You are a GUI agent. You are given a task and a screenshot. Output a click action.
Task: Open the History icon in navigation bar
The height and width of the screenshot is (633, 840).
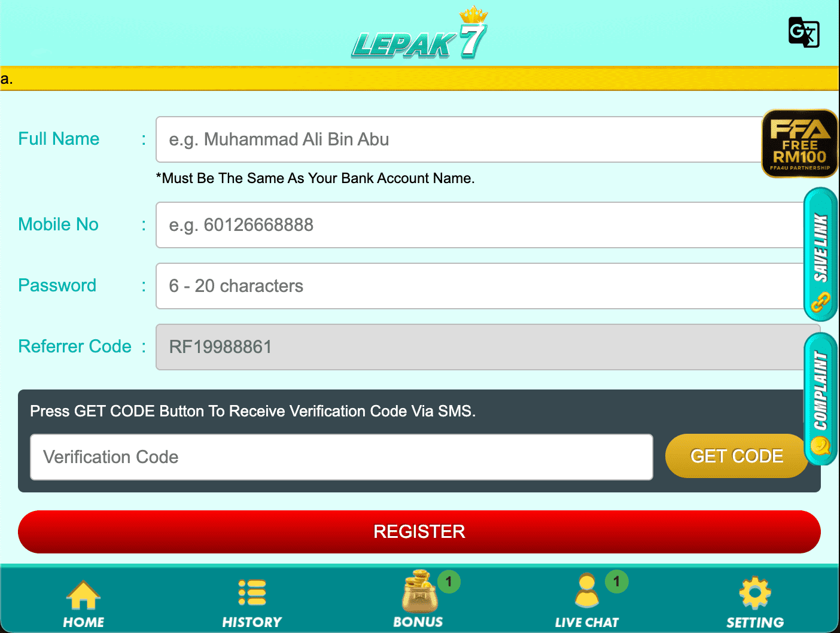(x=251, y=592)
